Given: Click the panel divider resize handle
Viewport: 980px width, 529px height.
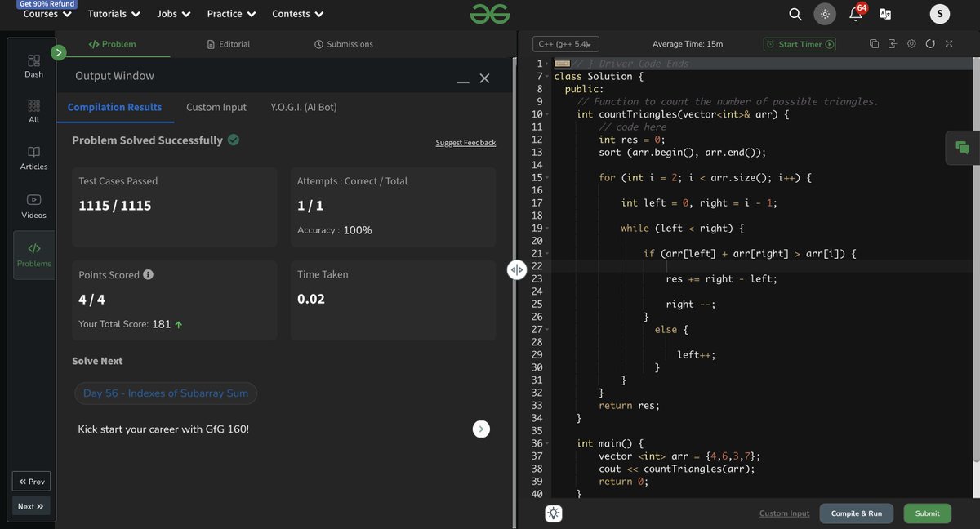Looking at the screenshot, I should coord(516,270).
